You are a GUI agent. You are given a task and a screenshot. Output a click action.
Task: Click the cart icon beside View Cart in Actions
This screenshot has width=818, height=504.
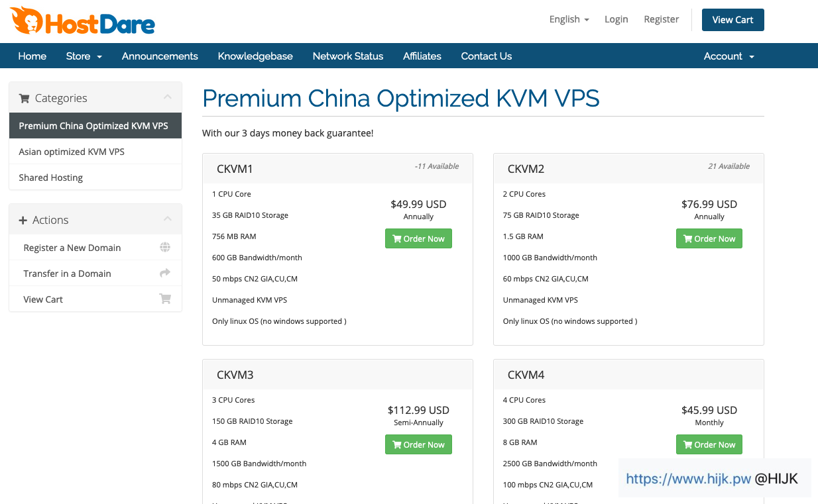(165, 299)
